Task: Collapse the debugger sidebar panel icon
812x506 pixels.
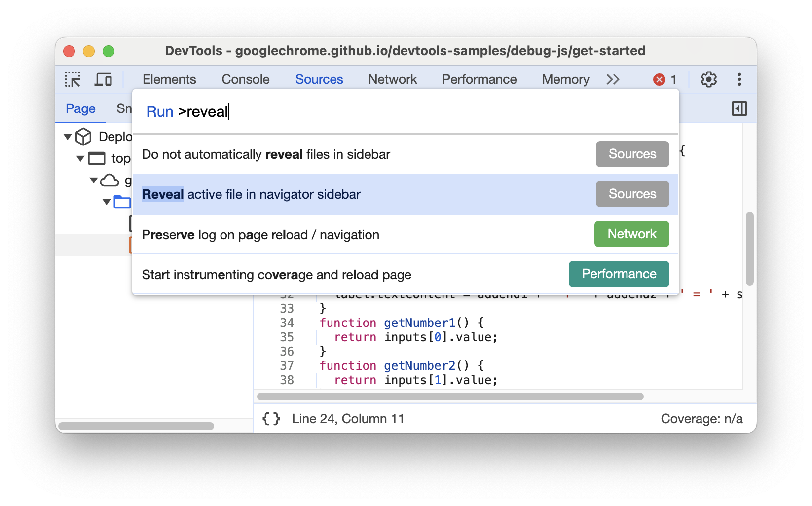Action: 739,108
